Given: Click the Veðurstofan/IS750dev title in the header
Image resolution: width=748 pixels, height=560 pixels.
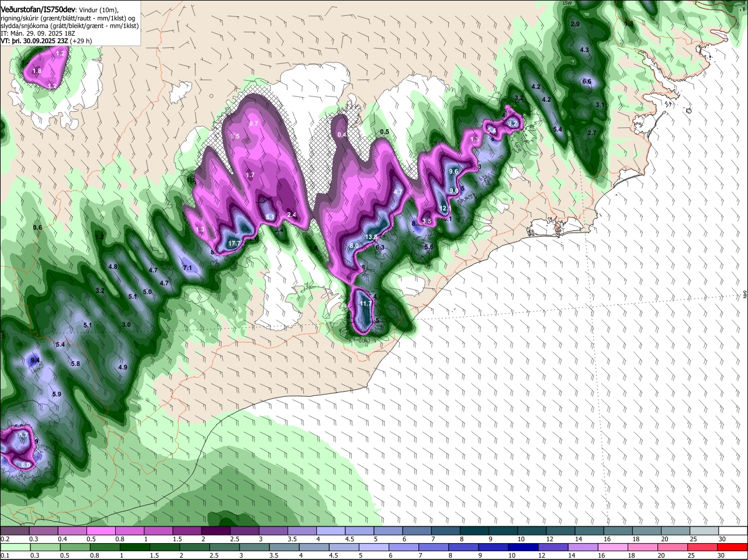Looking at the screenshot, I should click(x=38, y=9).
